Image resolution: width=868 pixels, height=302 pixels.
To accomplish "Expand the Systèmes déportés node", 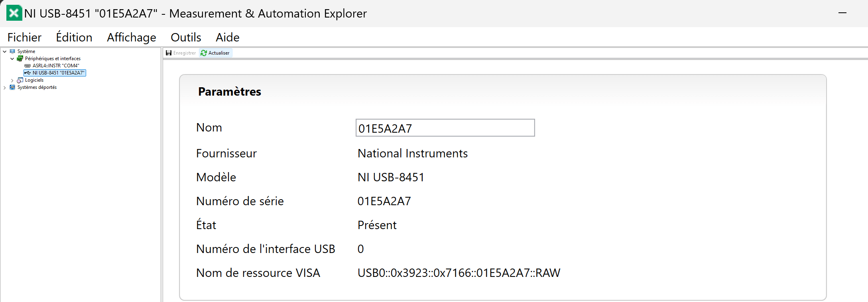I will pos(5,87).
